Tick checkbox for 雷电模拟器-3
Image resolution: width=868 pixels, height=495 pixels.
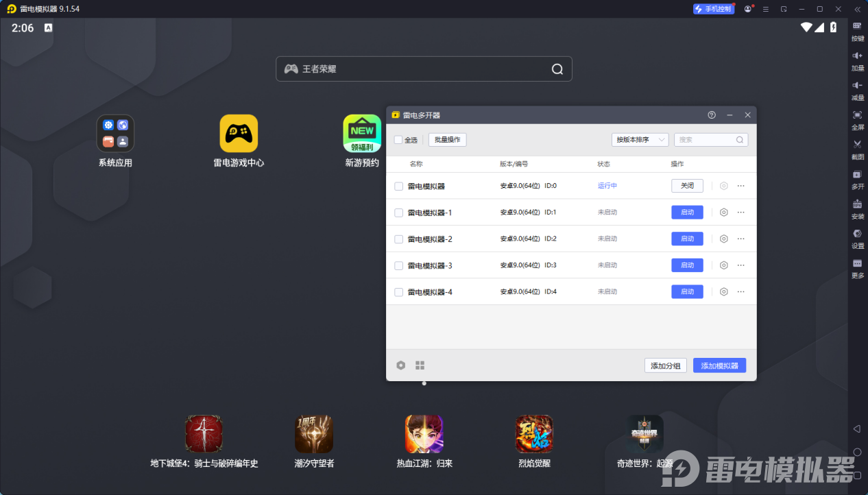pos(398,265)
